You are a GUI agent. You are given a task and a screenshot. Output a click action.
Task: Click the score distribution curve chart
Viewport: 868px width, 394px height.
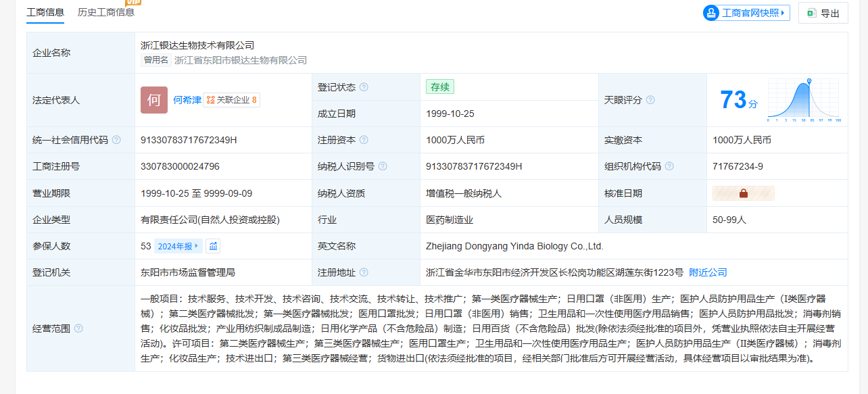pyautogui.click(x=804, y=100)
